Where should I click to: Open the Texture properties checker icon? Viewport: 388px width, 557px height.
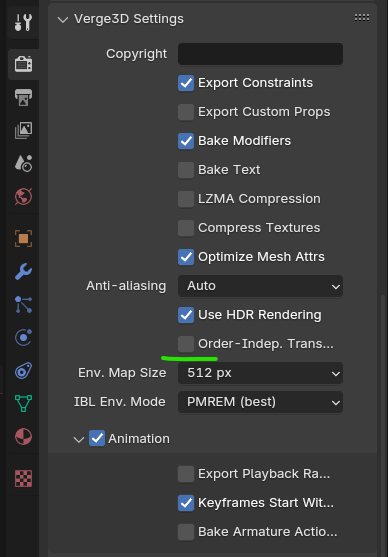click(23, 478)
